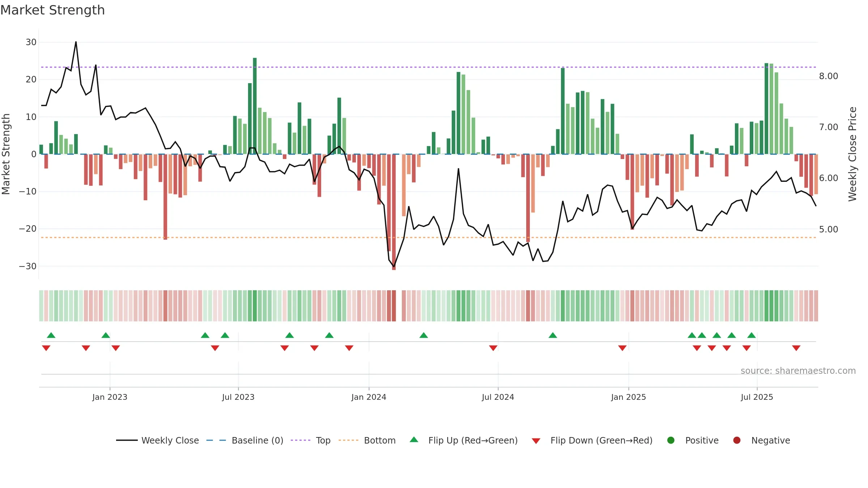Click the green Positive circle in legend
This screenshot has width=868, height=488.
point(671,440)
